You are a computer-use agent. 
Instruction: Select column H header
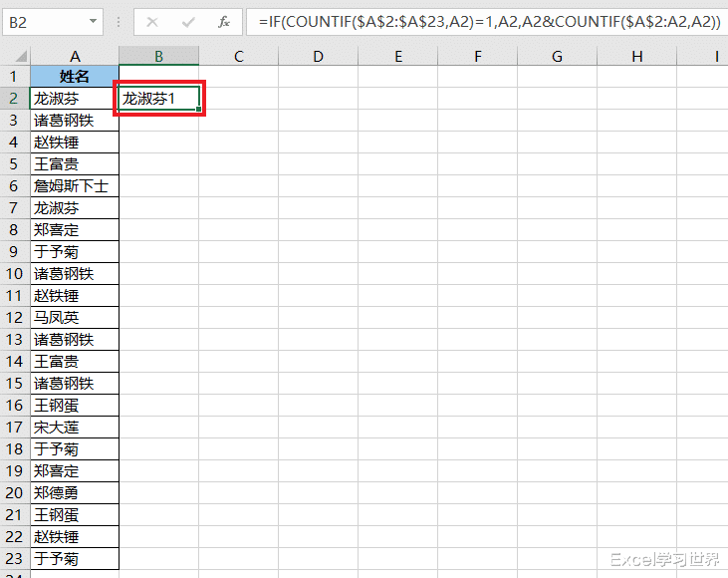tap(637, 56)
